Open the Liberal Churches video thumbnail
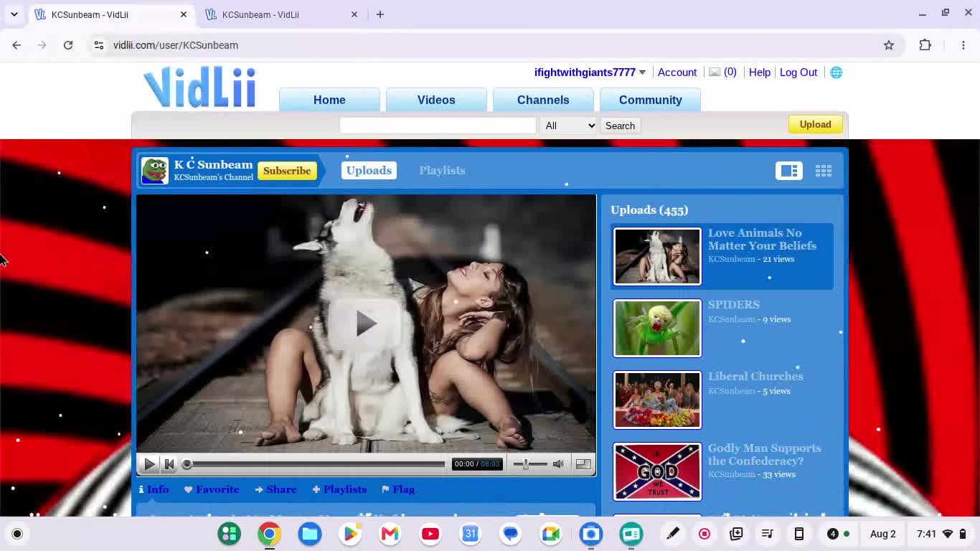 [x=657, y=400]
